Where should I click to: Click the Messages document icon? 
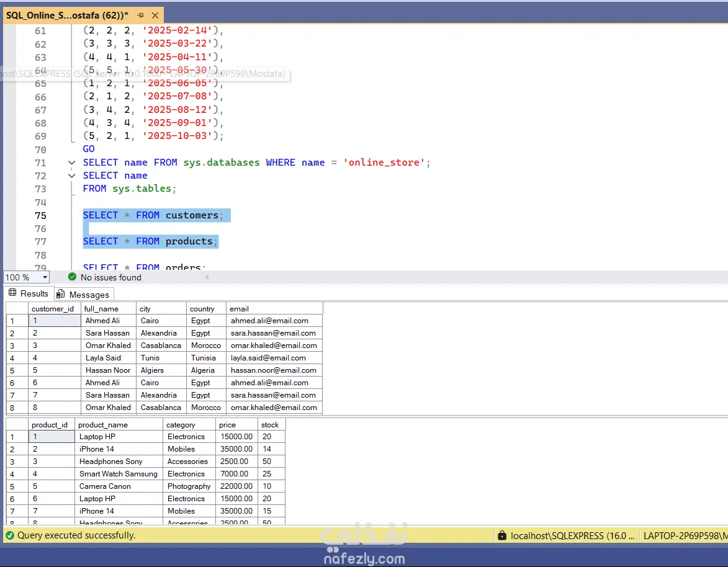[x=61, y=294]
